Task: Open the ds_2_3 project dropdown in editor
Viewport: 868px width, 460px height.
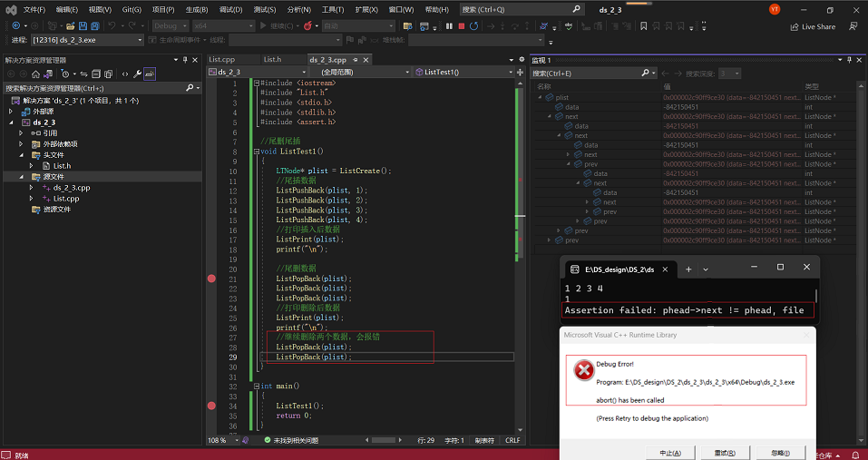Action: point(258,72)
